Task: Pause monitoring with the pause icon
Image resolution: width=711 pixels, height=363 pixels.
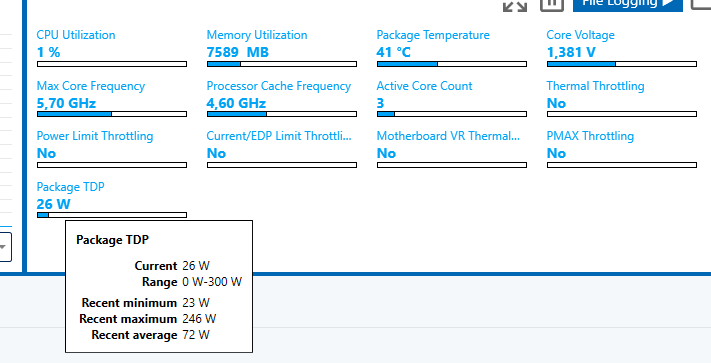Action: 552,5
